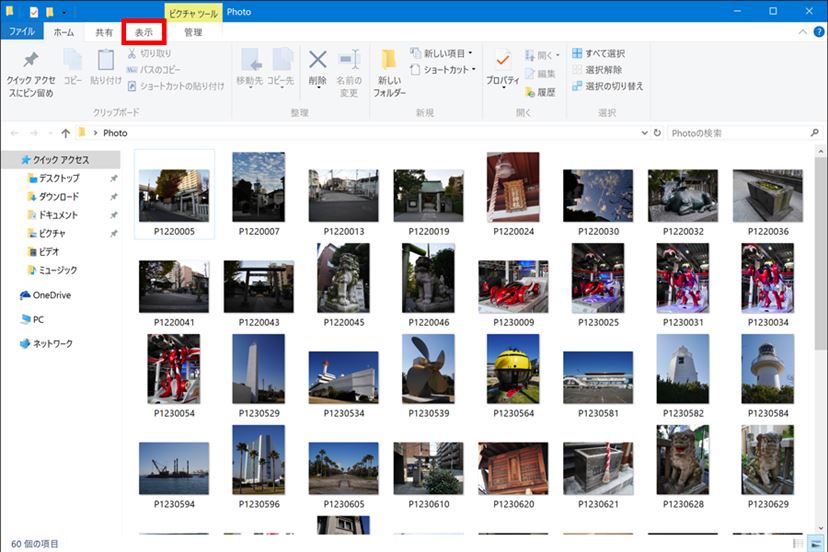Switch to Home (ホーム) tab
The image size is (828, 552).
64,32
